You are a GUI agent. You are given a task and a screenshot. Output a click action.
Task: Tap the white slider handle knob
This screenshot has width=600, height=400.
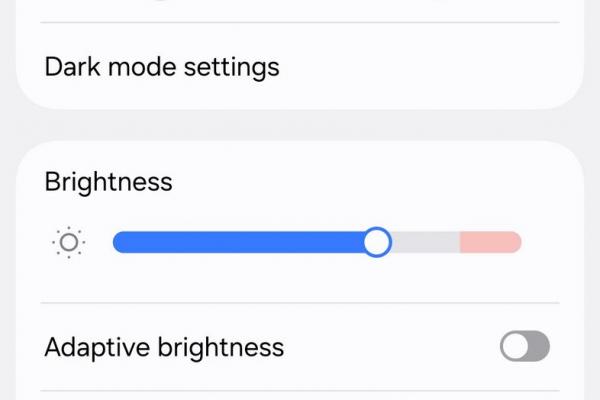pos(377,242)
